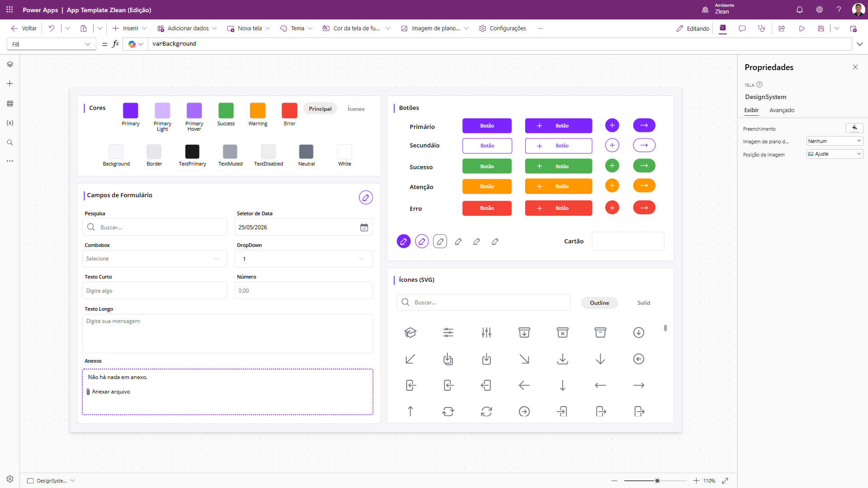The height and width of the screenshot is (488, 868).
Task: Click the Publish icon at toolbar end
Action: [x=854, y=28]
